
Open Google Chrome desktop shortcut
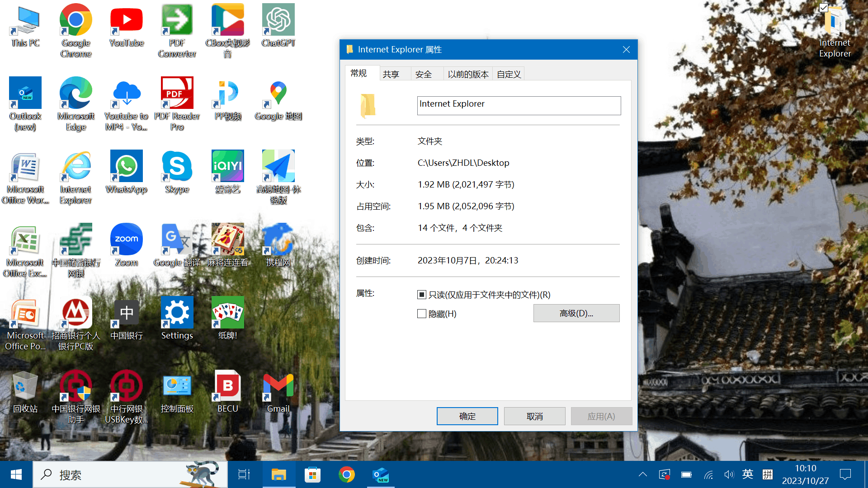[75, 21]
